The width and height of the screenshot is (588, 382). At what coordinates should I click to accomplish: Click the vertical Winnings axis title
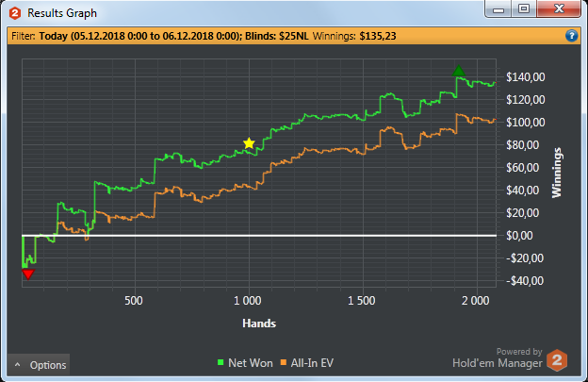point(557,173)
